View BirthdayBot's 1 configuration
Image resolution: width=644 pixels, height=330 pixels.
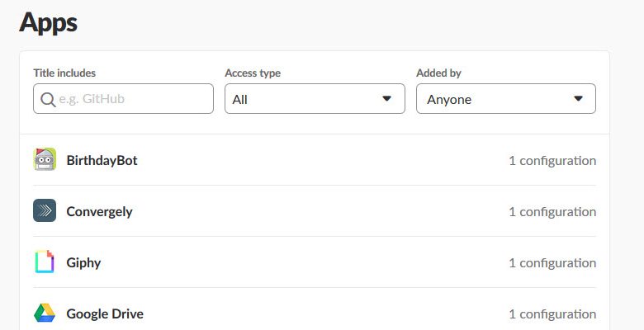(552, 160)
